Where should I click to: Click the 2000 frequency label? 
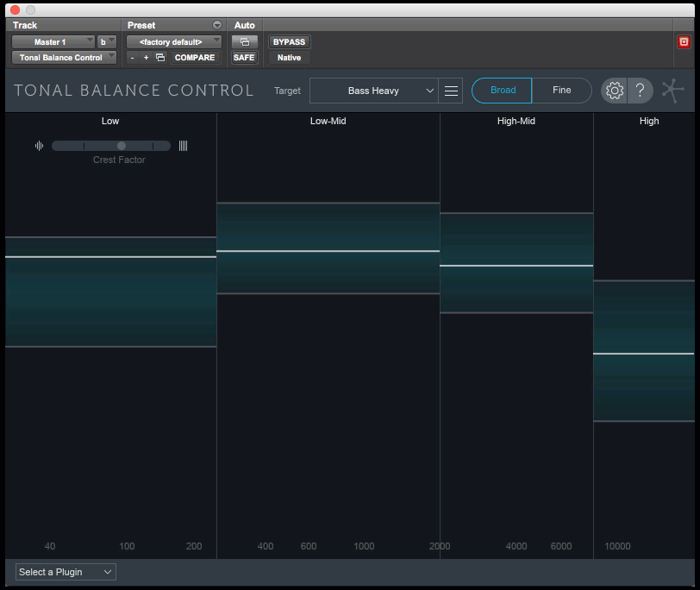pos(440,546)
